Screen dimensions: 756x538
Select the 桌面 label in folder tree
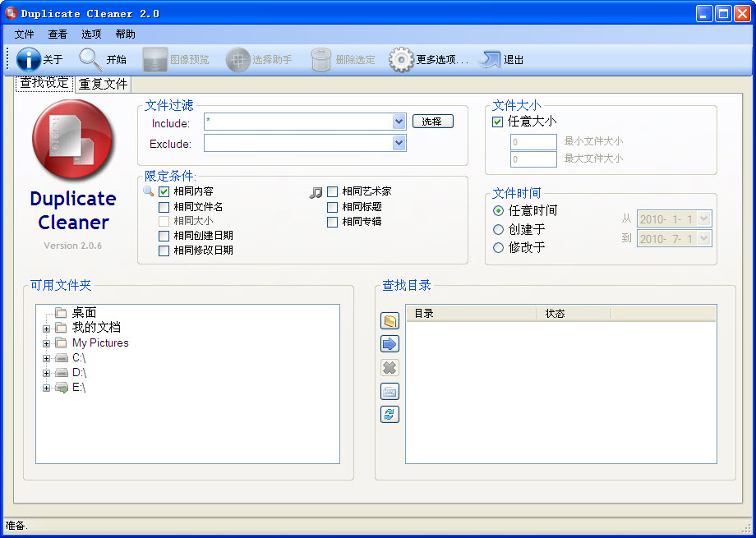[85, 313]
